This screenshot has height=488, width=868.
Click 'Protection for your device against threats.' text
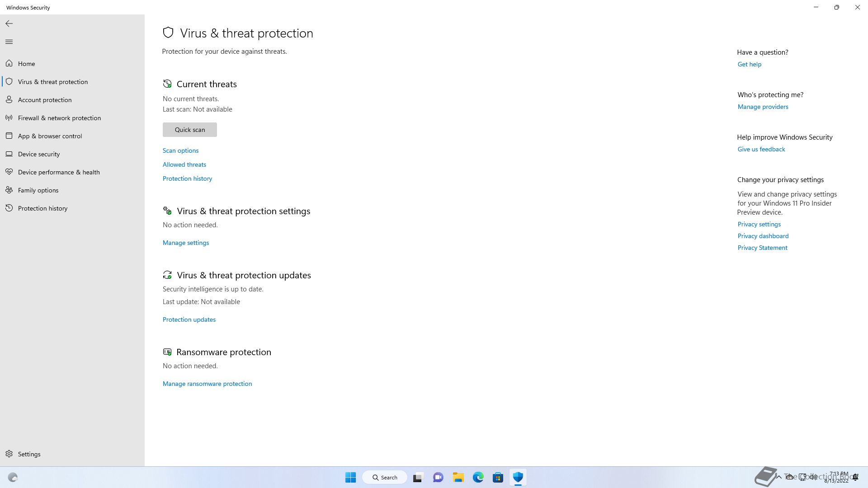click(224, 52)
